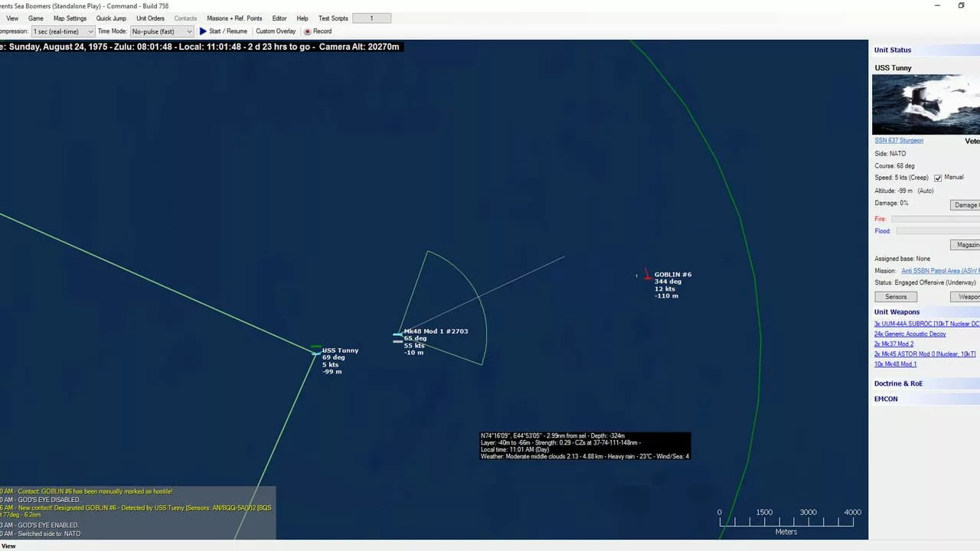Viewport: 980px width, 551px height.
Task: Open the Help menu
Action: (x=302, y=18)
